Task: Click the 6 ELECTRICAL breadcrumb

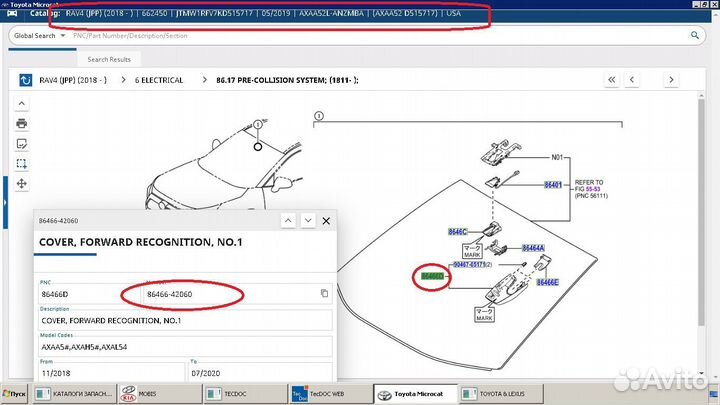Action: pos(156,80)
